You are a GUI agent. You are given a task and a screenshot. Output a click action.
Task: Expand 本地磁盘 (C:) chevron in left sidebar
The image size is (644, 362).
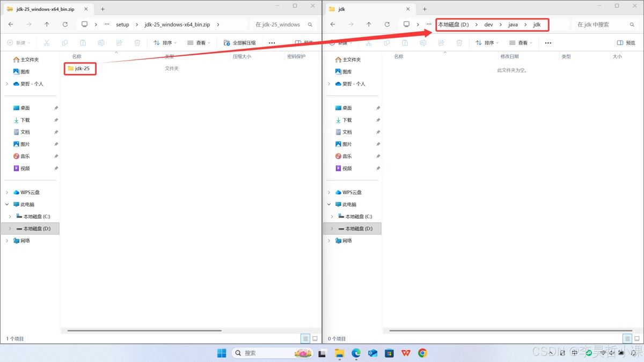[x=10, y=217]
